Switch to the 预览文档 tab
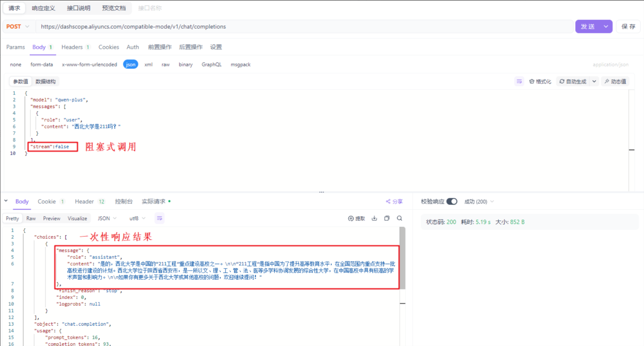This screenshot has height=346, width=644. (x=114, y=8)
